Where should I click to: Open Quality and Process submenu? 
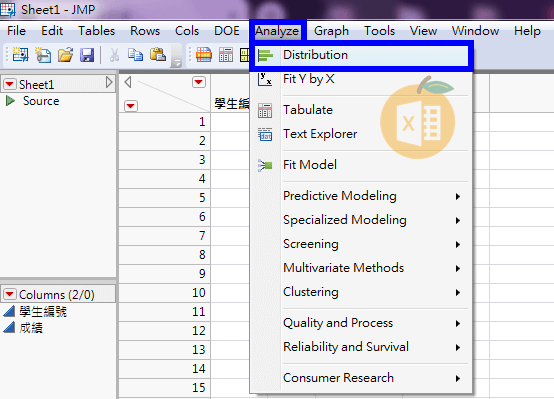(361, 323)
